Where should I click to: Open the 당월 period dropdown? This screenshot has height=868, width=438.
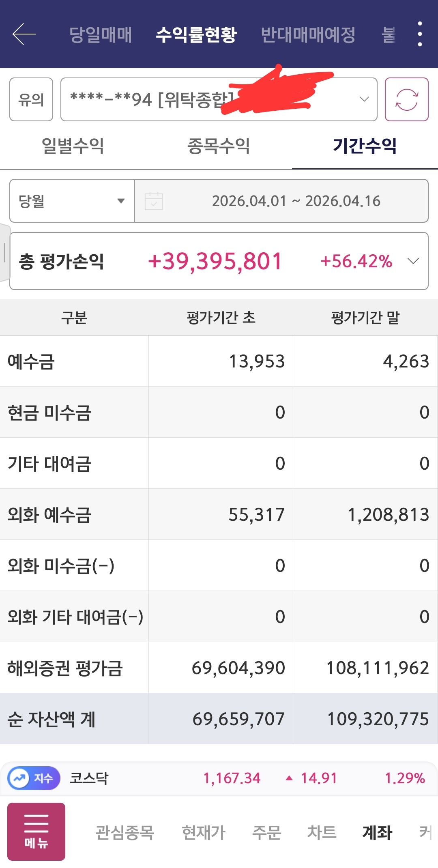[72, 201]
